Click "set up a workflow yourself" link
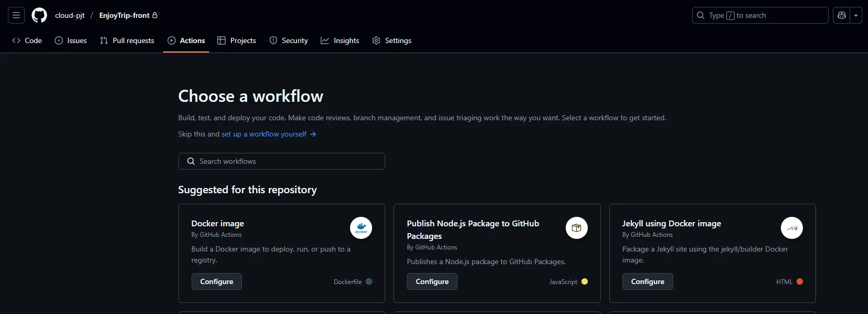The height and width of the screenshot is (314, 868). 264,134
